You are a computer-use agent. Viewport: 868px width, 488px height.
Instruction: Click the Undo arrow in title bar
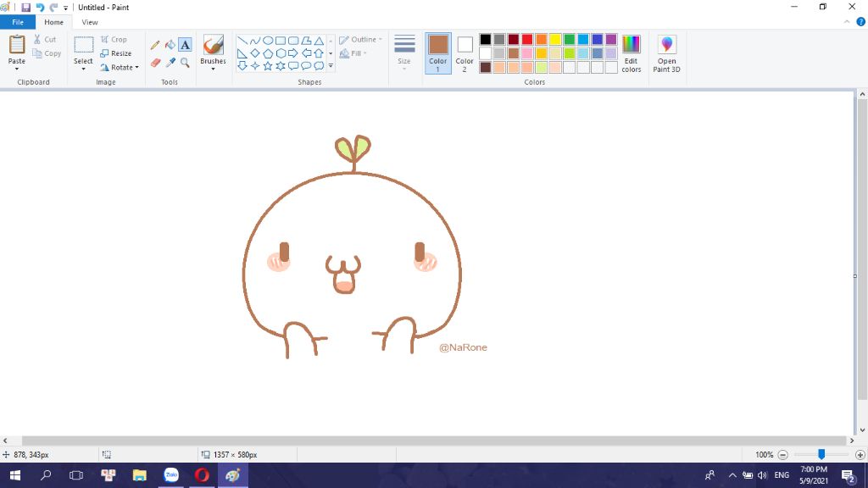click(40, 7)
